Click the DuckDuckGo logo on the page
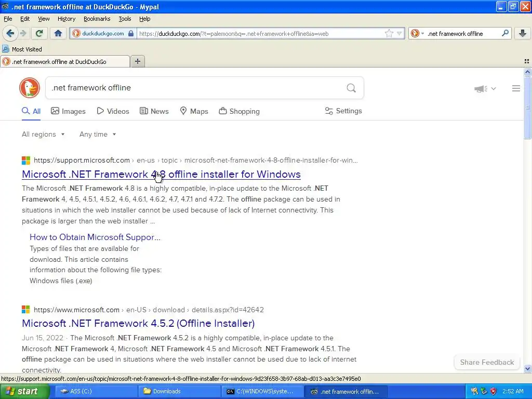The width and height of the screenshot is (532, 399). [x=30, y=88]
